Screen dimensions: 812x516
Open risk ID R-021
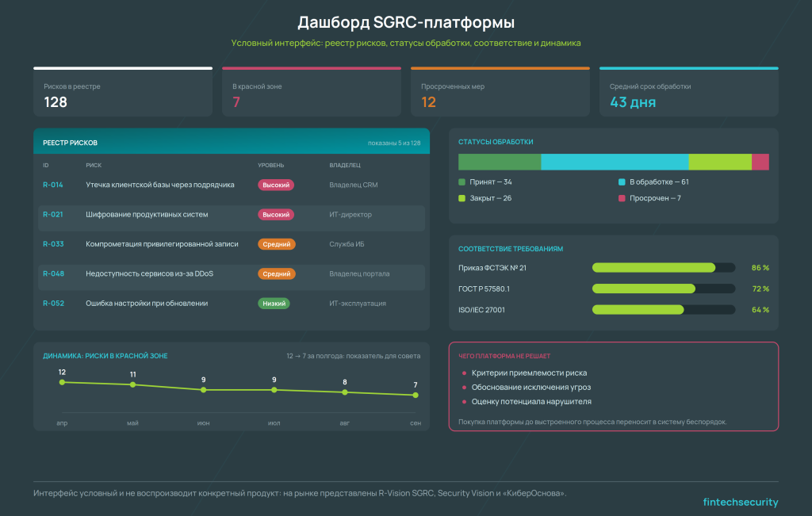pos(53,214)
